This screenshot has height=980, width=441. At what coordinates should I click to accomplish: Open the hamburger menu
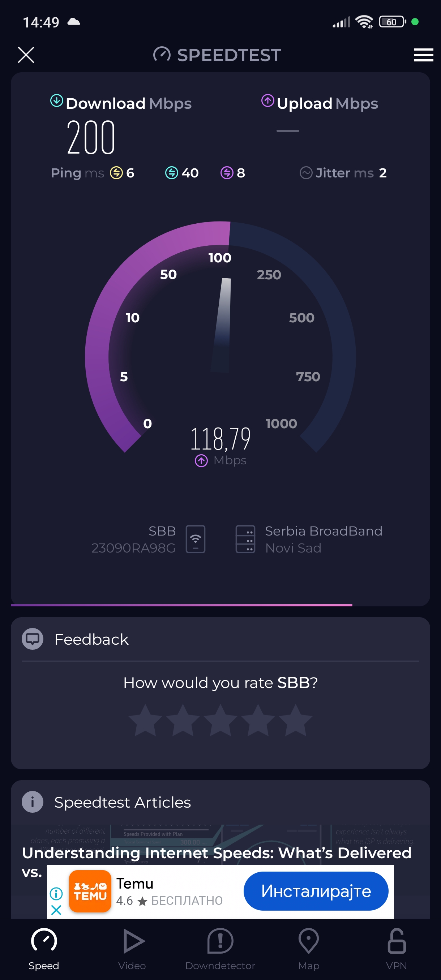pos(423,55)
